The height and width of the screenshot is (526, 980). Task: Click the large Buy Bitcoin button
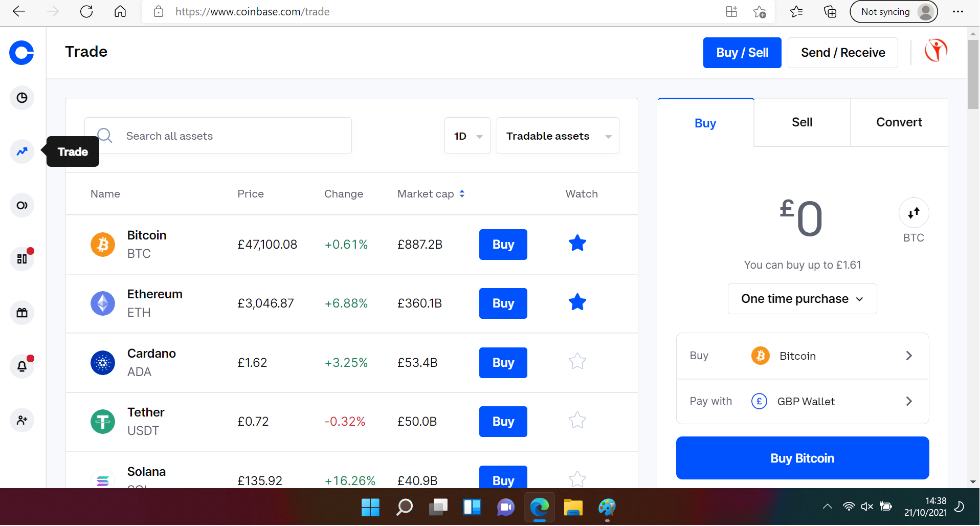pyautogui.click(x=803, y=458)
